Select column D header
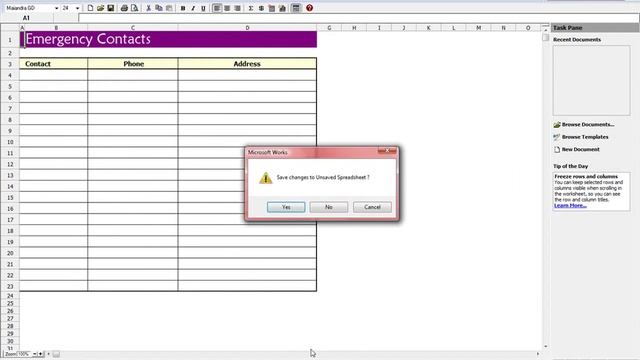640x360 pixels. (x=247, y=28)
